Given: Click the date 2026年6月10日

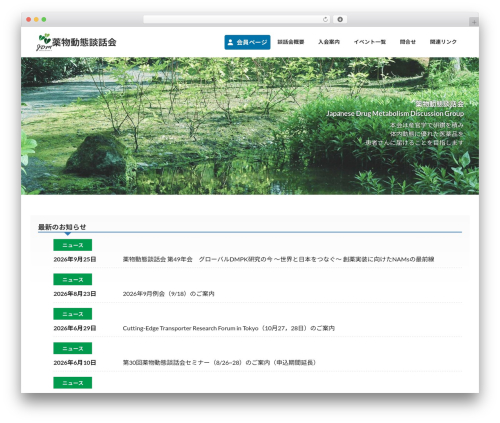Looking at the screenshot, I should click(75, 363).
